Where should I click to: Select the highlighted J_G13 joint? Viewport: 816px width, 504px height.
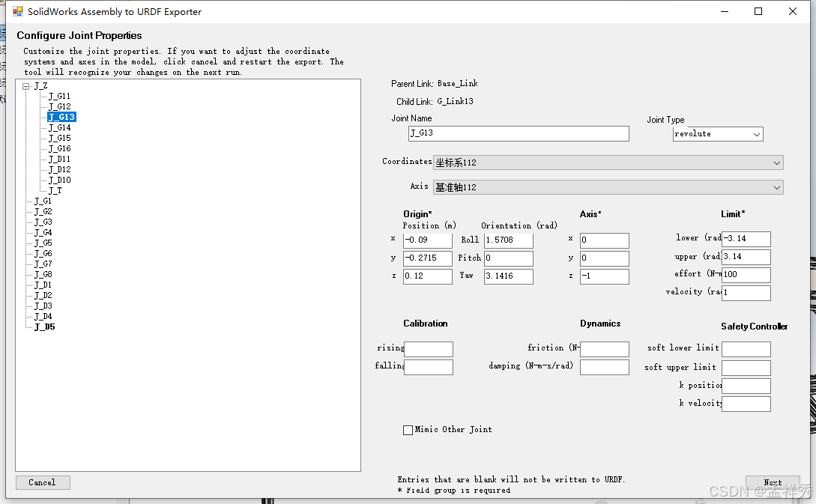click(61, 117)
